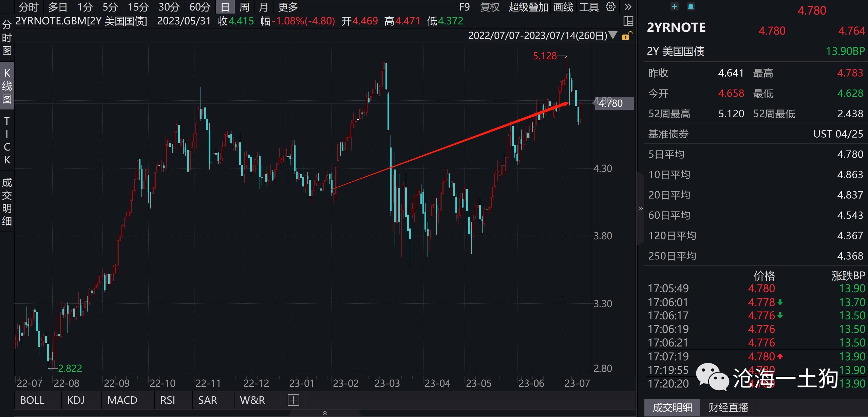Switch to 周 weekly period
This screenshot has height=417, width=868.
[x=244, y=7]
